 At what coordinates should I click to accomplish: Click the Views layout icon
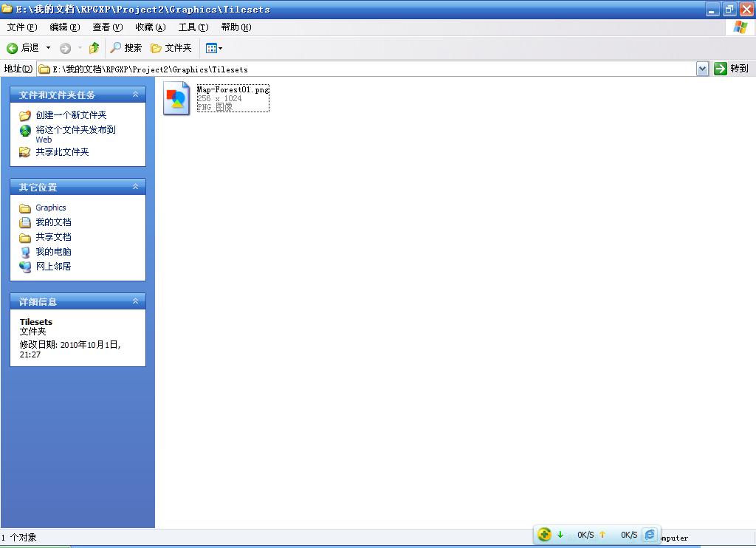pyautogui.click(x=211, y=48)
